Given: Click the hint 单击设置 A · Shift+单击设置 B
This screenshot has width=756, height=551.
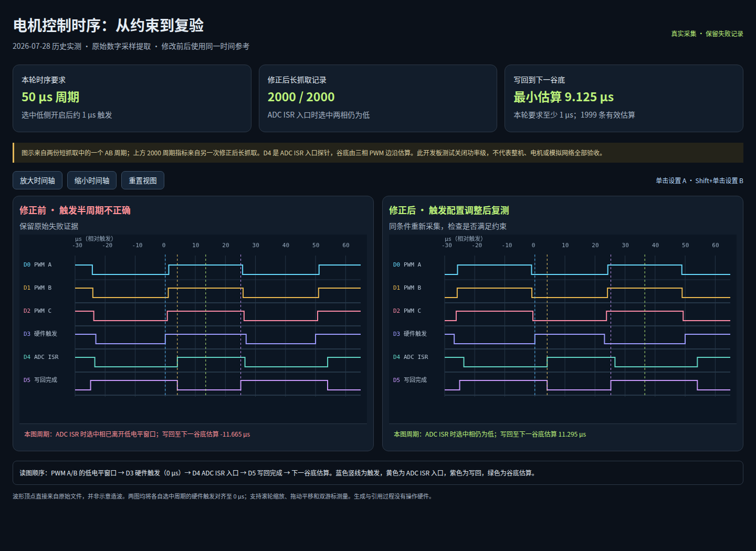Looking at the screenshot, I should tap(699, 181).
